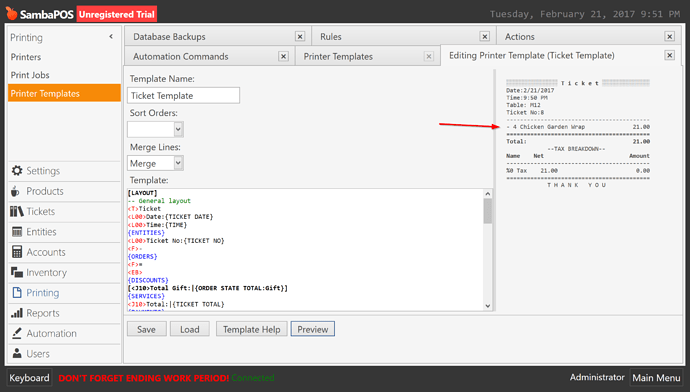Viewport: 690px width, 392px height.
Task: Switch to Automation Commands tab
Action: tap(180, 57)
